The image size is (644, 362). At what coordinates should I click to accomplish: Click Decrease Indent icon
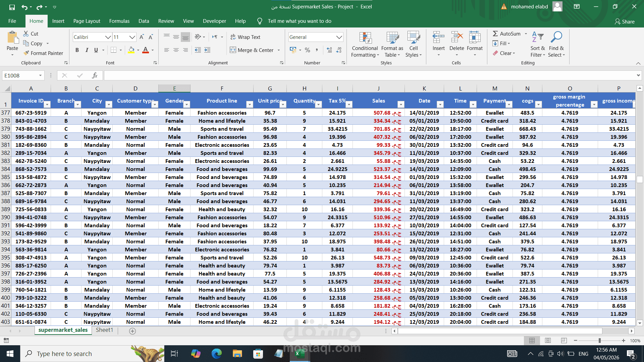coord(198,50)
